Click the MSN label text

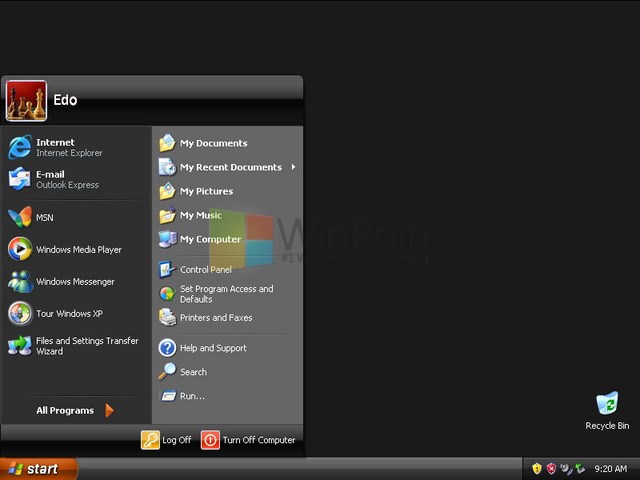point(44,218)
